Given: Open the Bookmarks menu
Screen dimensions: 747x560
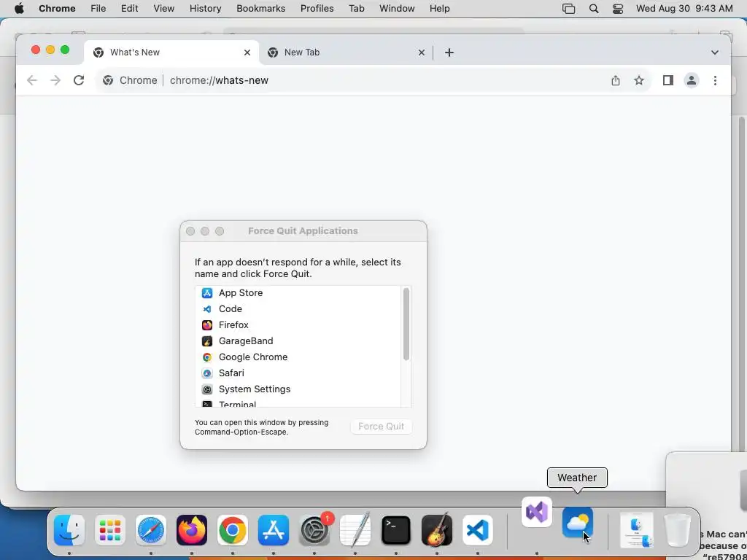Looking at the screenshot, I should click(260, 9).
